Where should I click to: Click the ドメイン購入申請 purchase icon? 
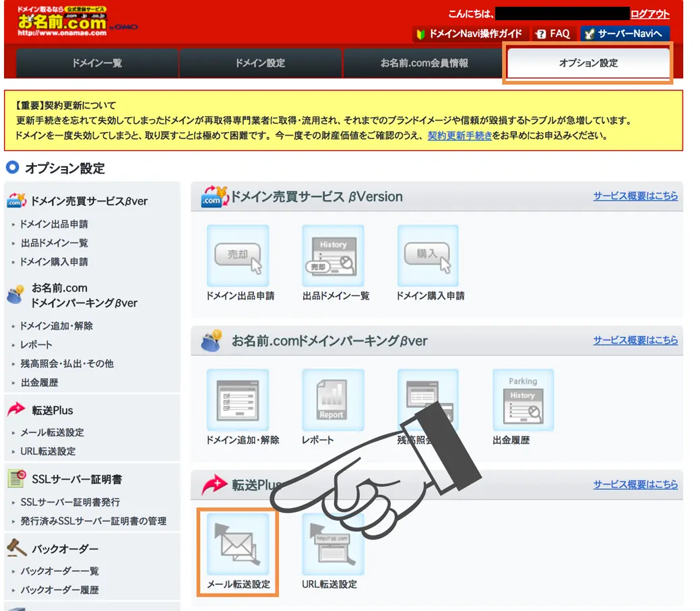[428, 256]
